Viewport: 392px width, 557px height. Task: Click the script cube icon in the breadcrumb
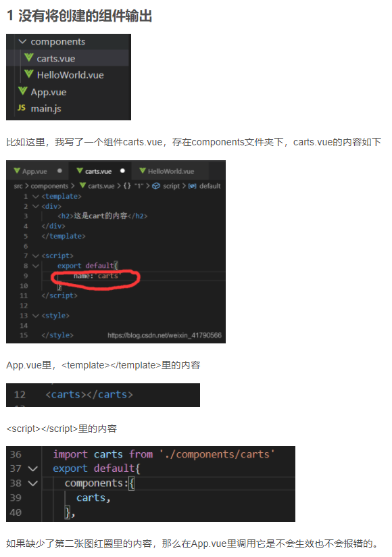[156, 186]
